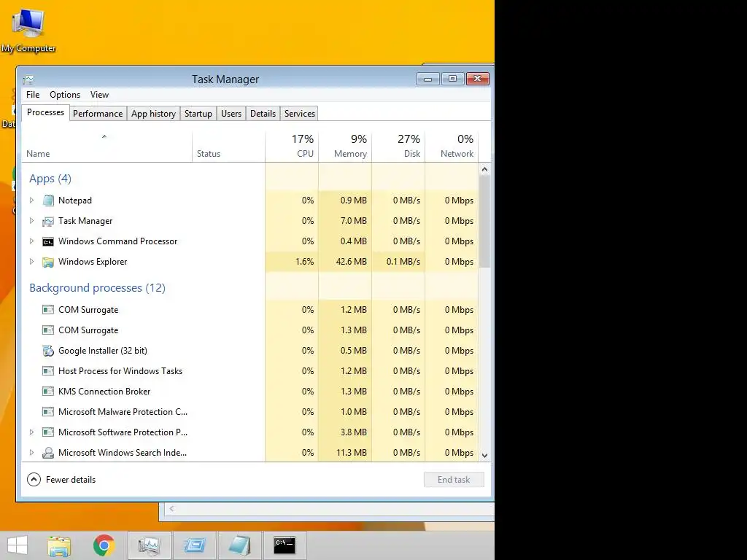This screenshot has width=747, height=560.
Task: Open the File menu
Action: click(x=33, y=95)
